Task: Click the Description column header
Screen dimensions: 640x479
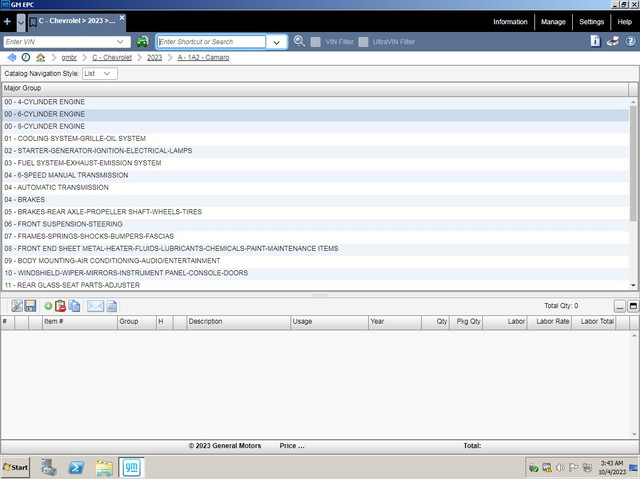Action: (x=238, y=322)
